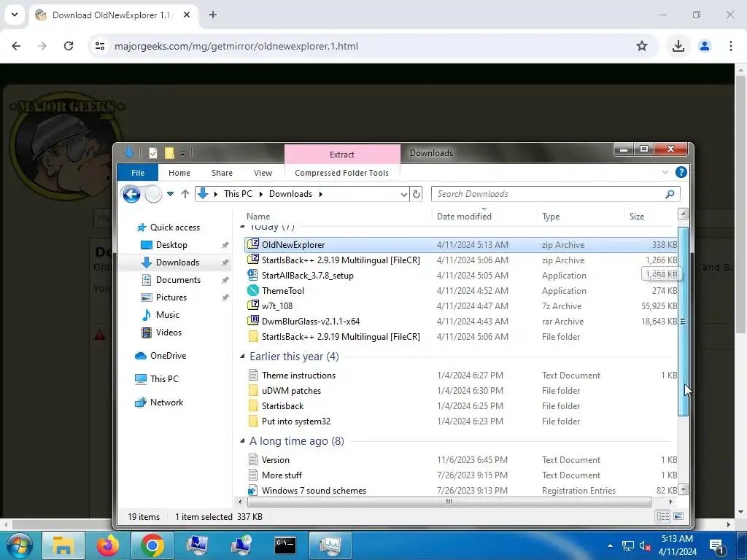Click the Explorer vertical scrollbar thumb
This screenshot has width=747, height=560.
point(683,322)
